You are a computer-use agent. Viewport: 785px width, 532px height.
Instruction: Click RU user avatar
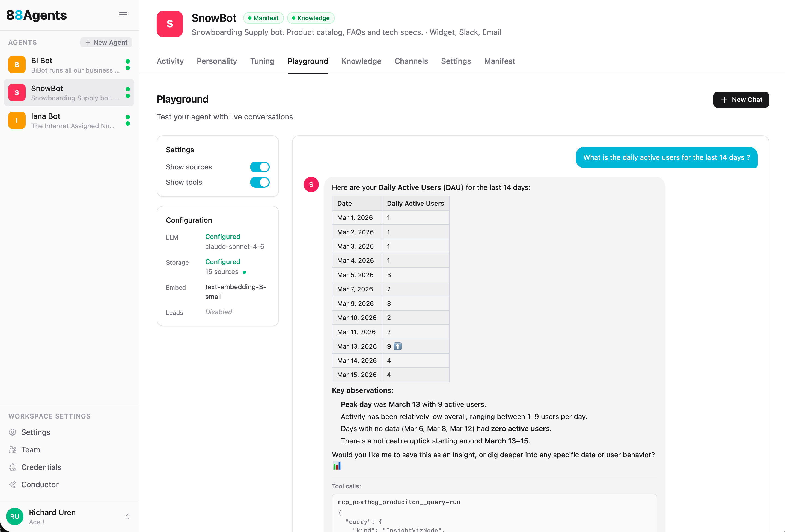14,516
